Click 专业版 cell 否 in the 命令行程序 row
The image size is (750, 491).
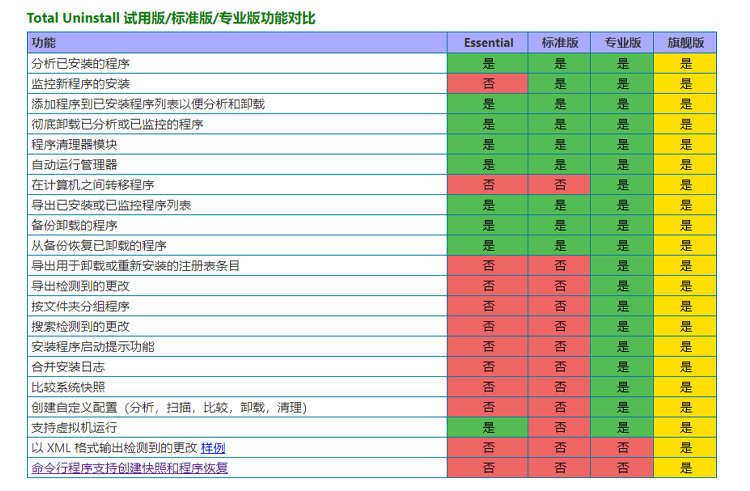click(x=622, y=468)
